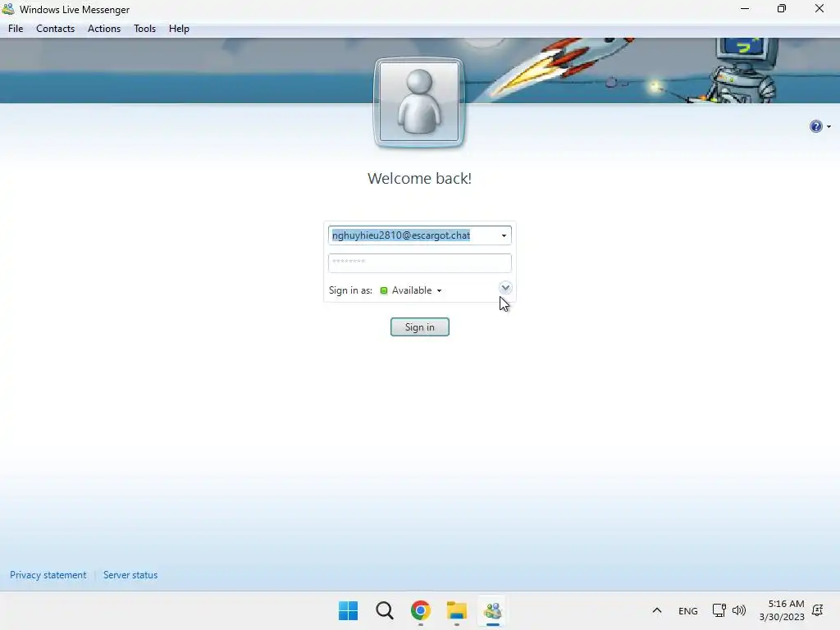Open the email account dropdown arrow
Image resolution: width=840 pixels, height=630 pixels.
pos(504,235)
